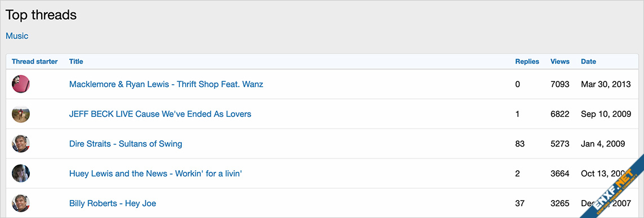This screenshot has height=218, width=644.
Task: Click the Mar 30, 2013 date cell
Action: pos(605,84)
